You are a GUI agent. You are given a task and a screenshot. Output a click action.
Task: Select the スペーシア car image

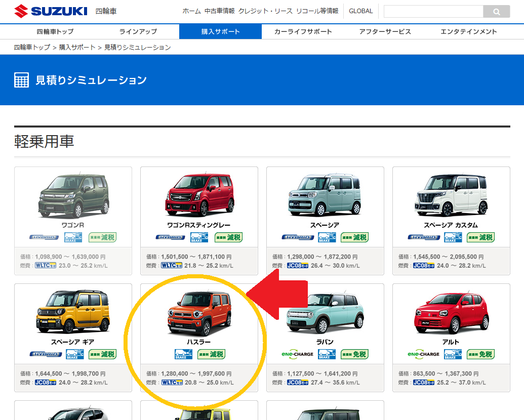pos(325,195)
